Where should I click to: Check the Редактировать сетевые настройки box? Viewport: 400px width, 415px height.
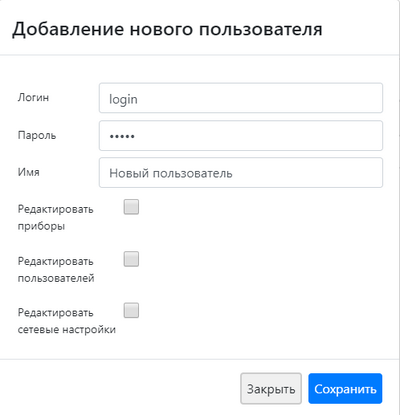click(x=131, y=310)
